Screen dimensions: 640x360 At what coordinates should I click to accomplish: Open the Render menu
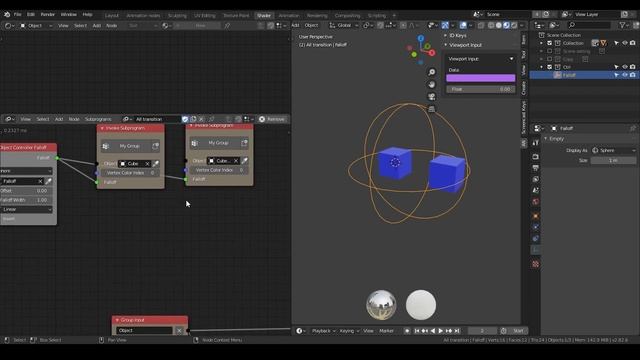(x=48, y=14)
